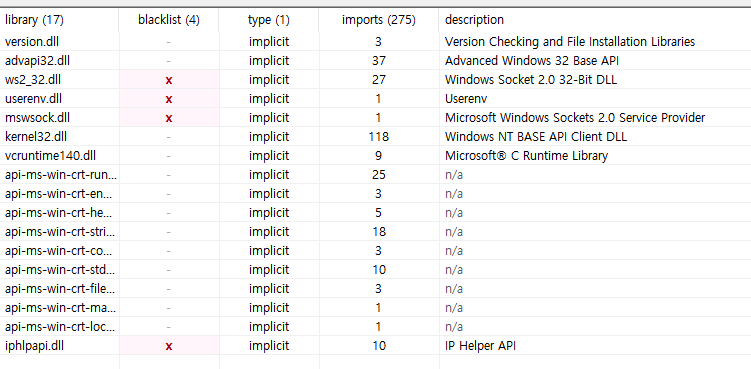Select the kernel32.dll library row
The width and height of the screenshot is (751, 369).
point(376,137)
